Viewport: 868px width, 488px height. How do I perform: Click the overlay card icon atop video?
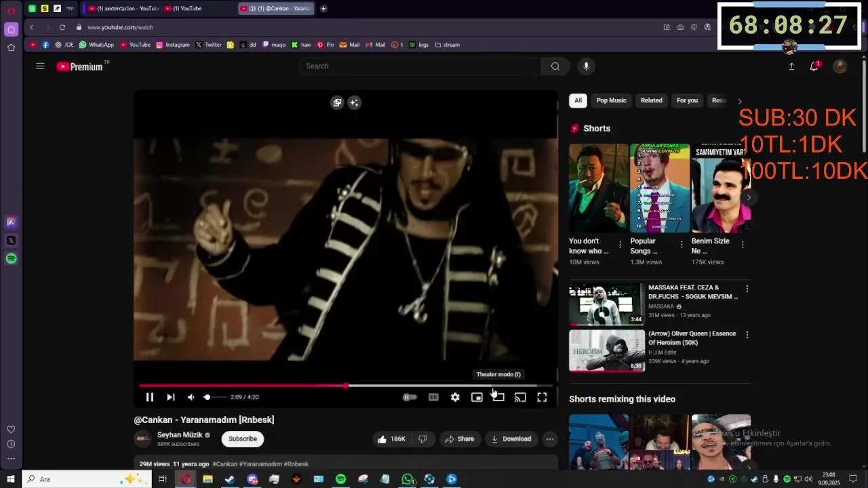point(337,102)
